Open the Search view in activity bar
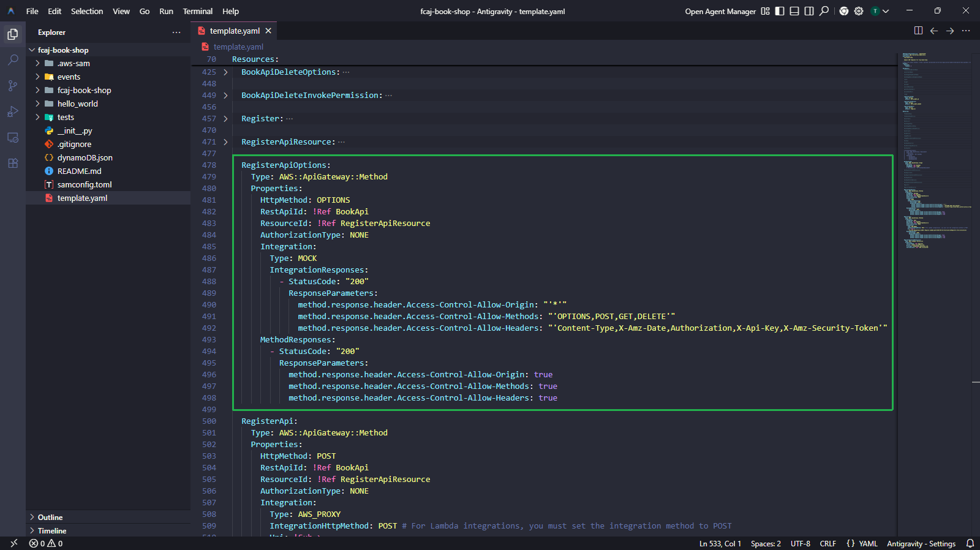Image resolution: width=980 pixels, height=550 pixels. click(13, 60)
